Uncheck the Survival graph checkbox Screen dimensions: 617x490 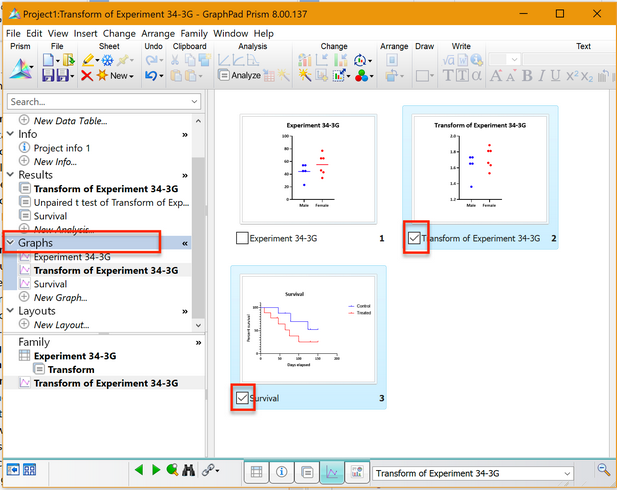[242, 398]
